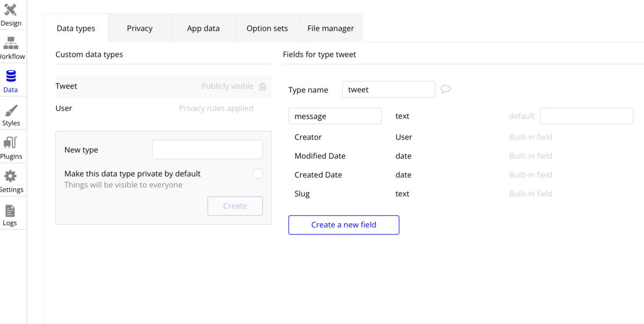
Task: Open the Plugins icon
Action: [11, 148]
